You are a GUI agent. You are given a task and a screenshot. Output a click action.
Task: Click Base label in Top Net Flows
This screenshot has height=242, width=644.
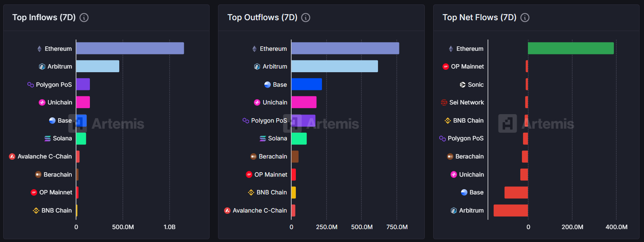476,192
